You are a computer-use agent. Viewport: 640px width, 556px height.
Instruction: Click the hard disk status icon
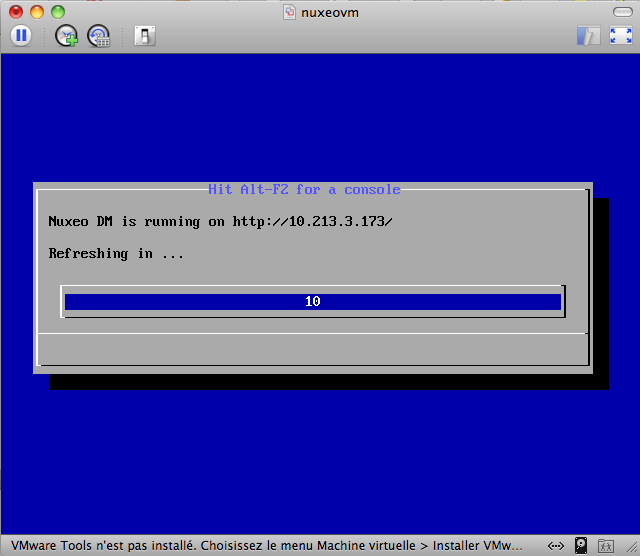coord(581,545)
